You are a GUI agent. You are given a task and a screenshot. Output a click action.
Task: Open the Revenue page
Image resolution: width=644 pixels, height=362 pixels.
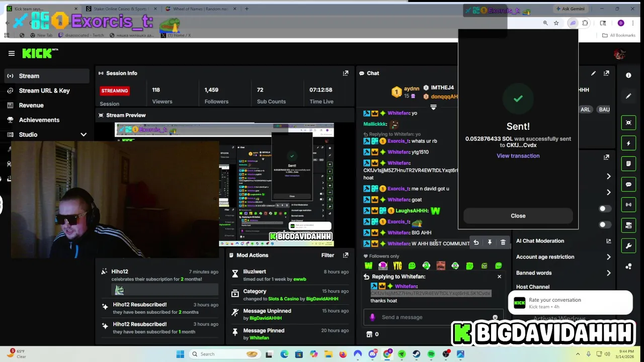point(46,105)
